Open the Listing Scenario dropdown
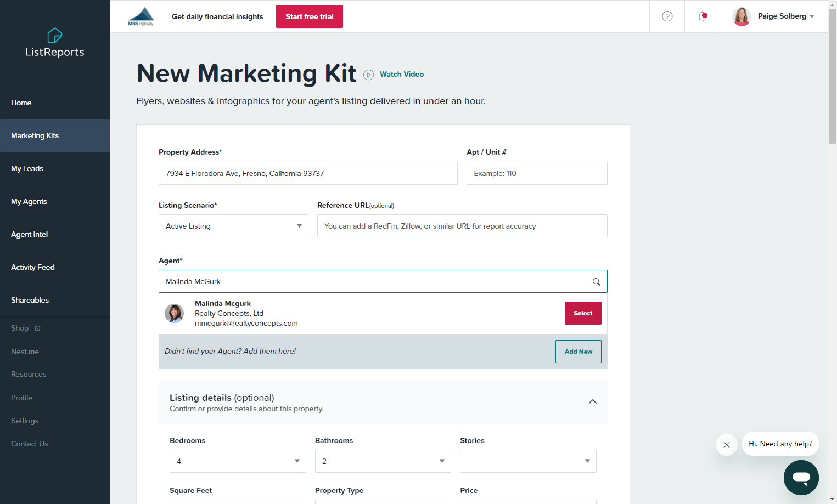 coord(233,226)
